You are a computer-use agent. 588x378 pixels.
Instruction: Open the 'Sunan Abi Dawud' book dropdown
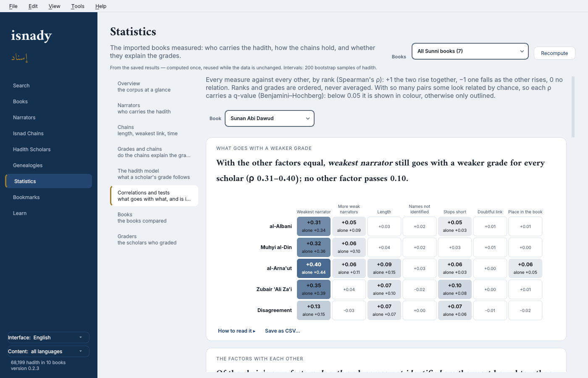pos(270,118)
